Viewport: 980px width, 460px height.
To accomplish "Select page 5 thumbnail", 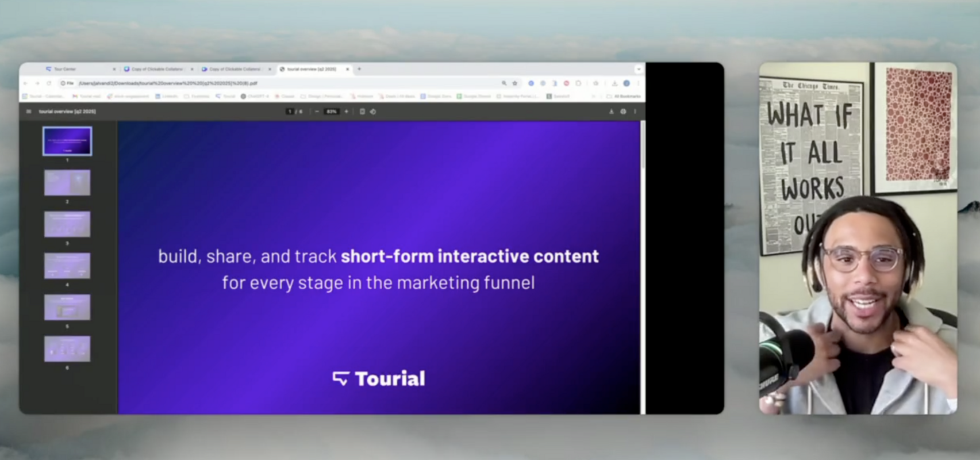I will coord(67,307).
